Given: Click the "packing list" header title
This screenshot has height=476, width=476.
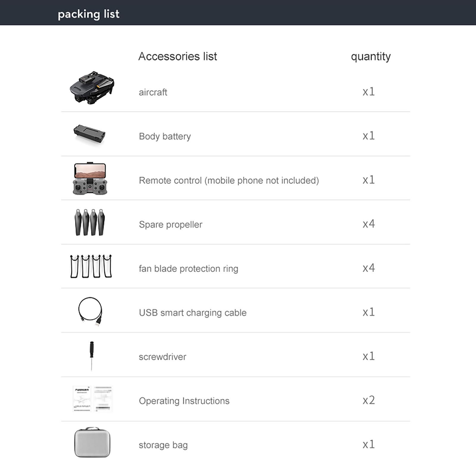Looking at the screenshot, I should click(x=89, y=14).
